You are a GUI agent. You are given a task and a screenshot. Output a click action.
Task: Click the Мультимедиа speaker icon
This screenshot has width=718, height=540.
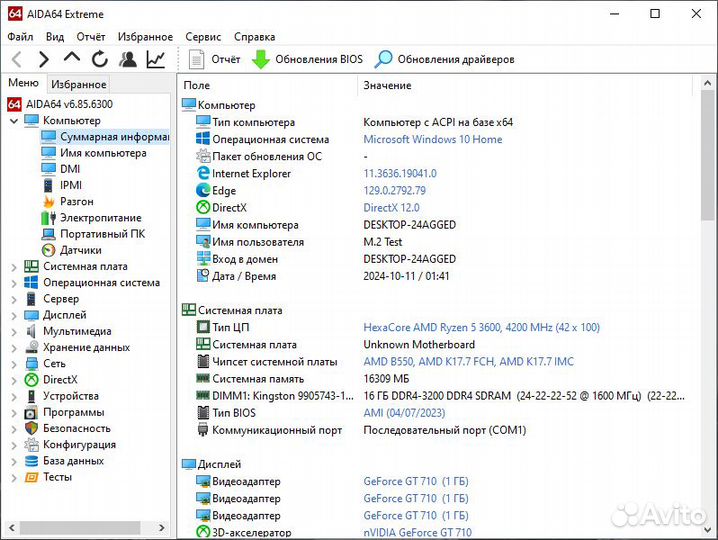point(31,331)
